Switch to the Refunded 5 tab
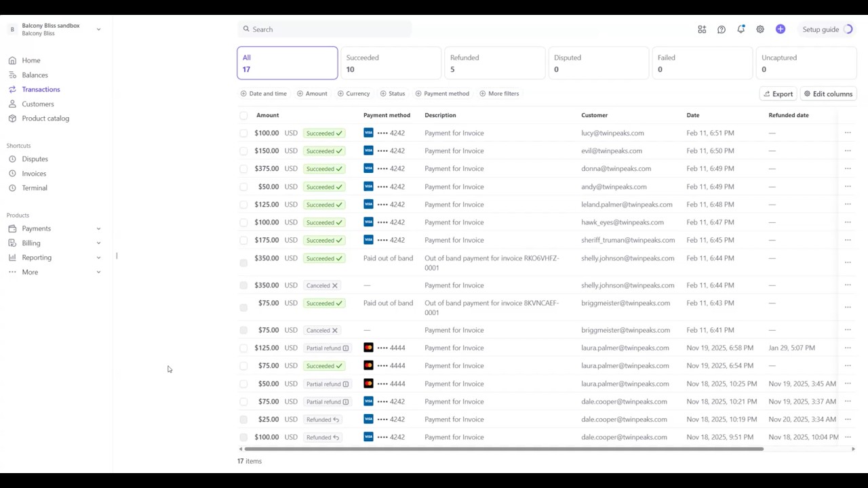 coord(494,63)
